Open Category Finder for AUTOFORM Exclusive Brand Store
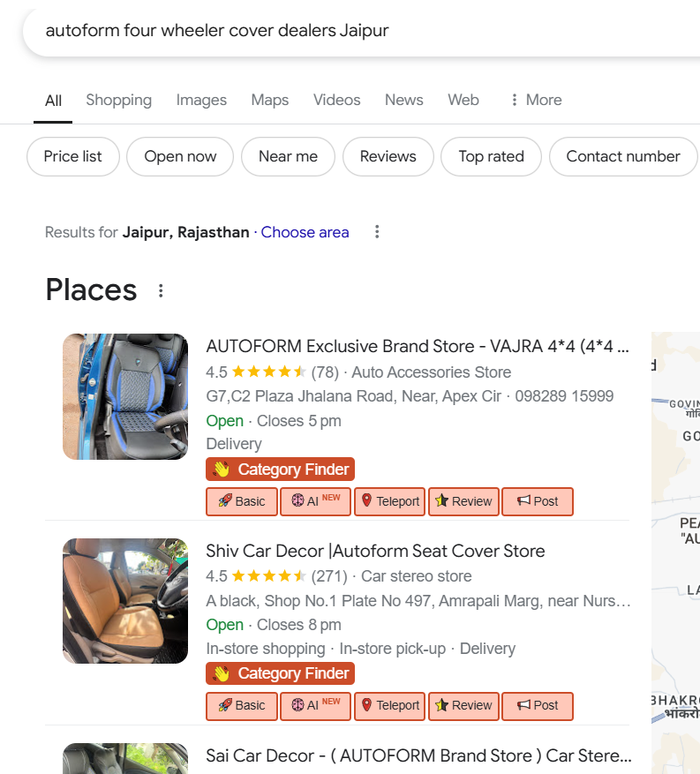Image resolution: width=700 pixels, height=774 pixels. tap(281, 470)
